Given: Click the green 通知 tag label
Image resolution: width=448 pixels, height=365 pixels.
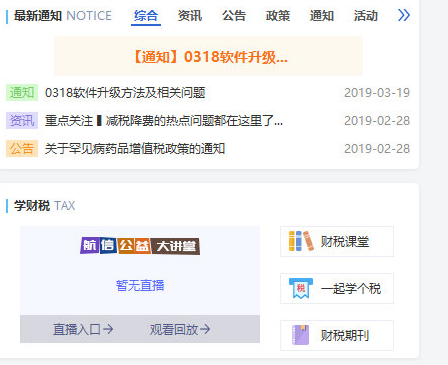Looking at the screenshot, I should tap(22, 93).
